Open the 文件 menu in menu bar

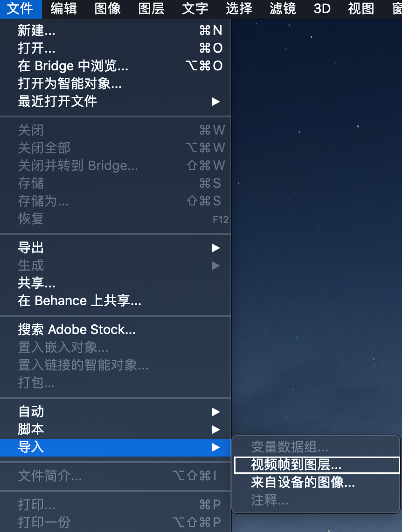[21, 9]
